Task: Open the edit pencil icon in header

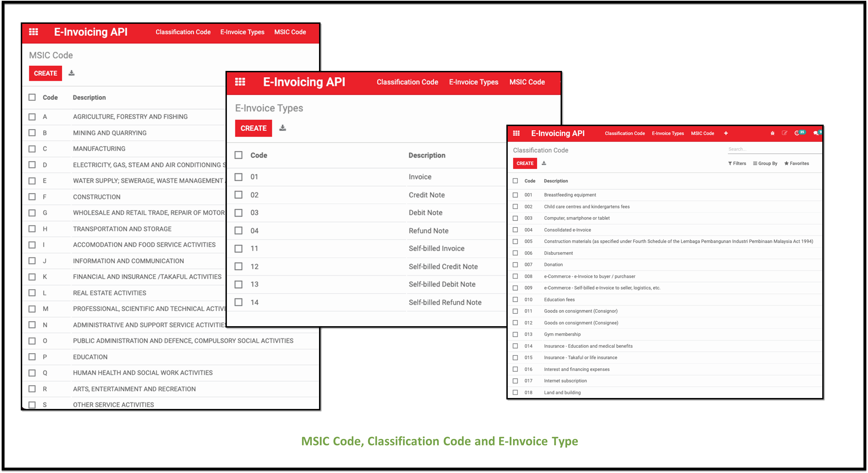Action: 785,133
